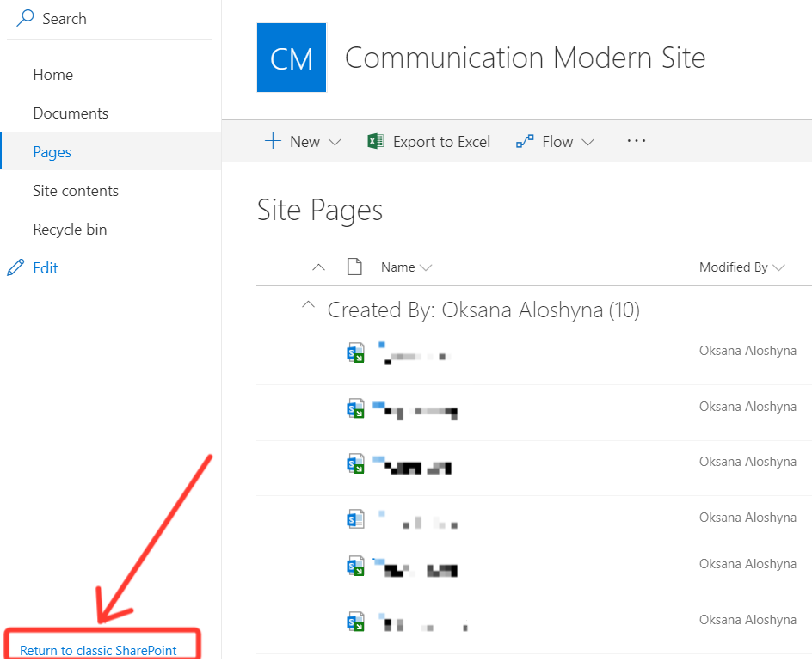Viewport: 812px width, 662px height.
Task: Click the first page file icon
Action: coord(355,353)
